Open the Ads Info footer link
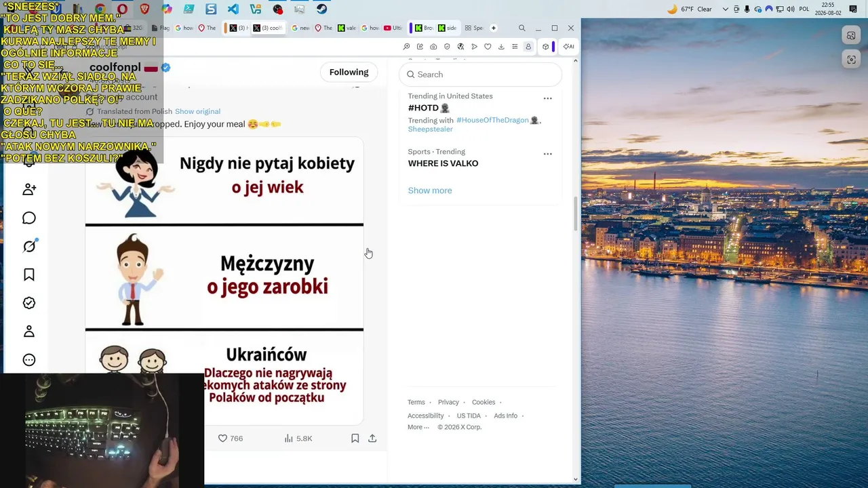The height and width of the screenshot is (488, 868). (505, 415)
